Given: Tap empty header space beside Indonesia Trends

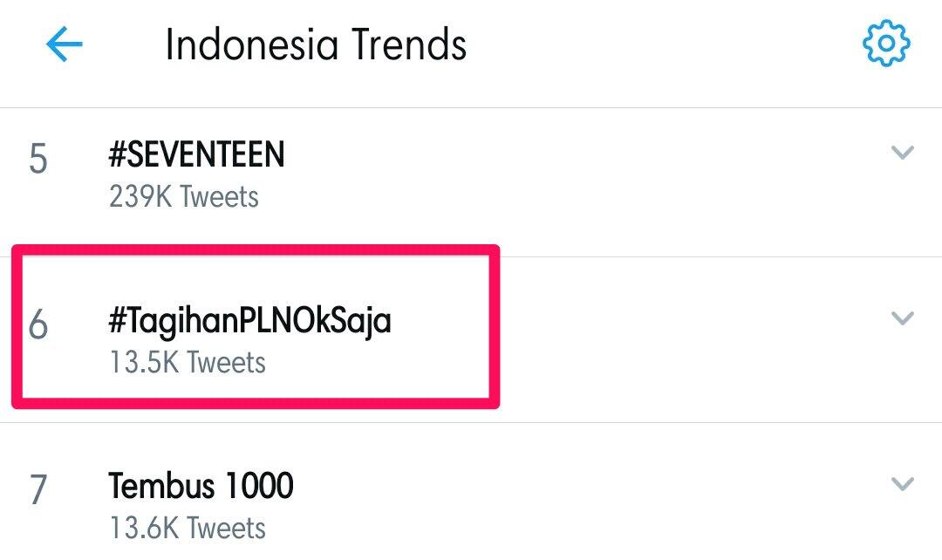Looking at the screenshot, I should (663, 44).
